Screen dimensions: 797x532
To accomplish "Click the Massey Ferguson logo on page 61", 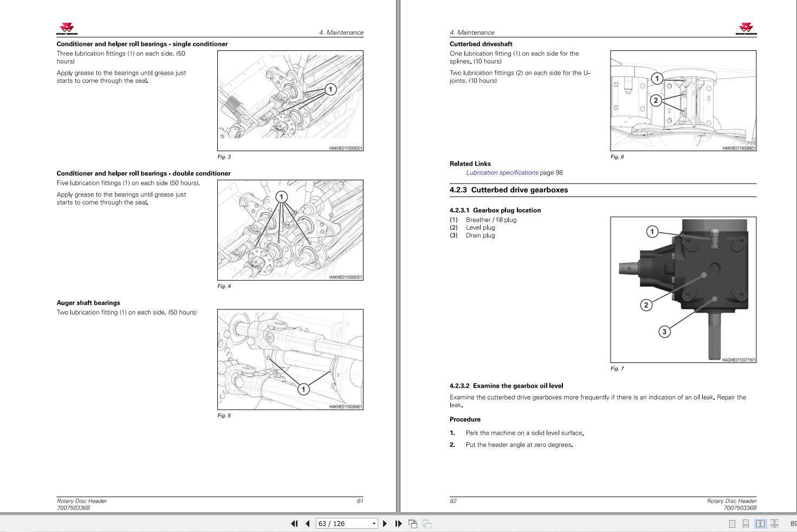I will click(x=67, y=29).
